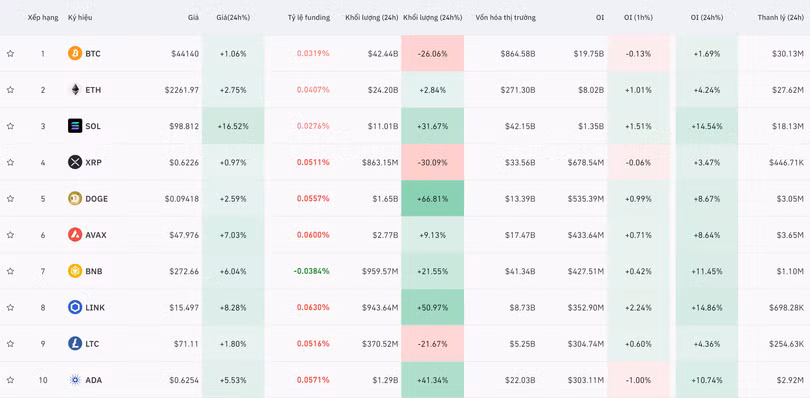Open the DOGE symbol link
The image size is (810, 398).
coord(97,198)
